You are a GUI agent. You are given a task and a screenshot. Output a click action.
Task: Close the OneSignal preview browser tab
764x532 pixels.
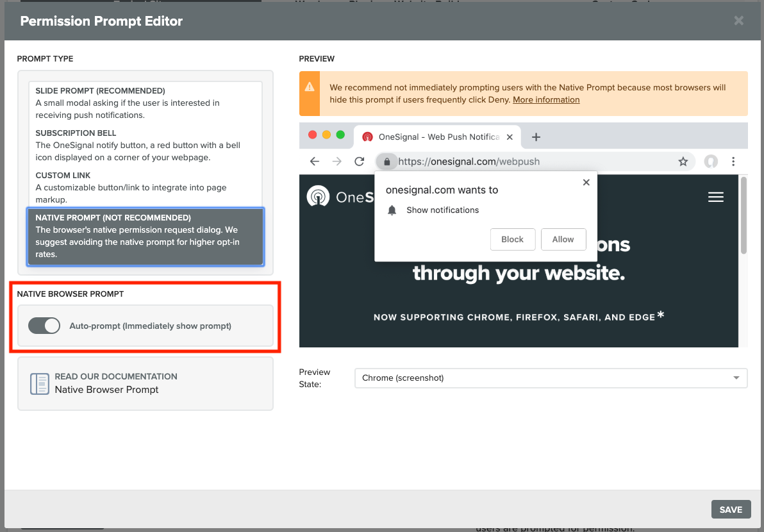point(510,137)
